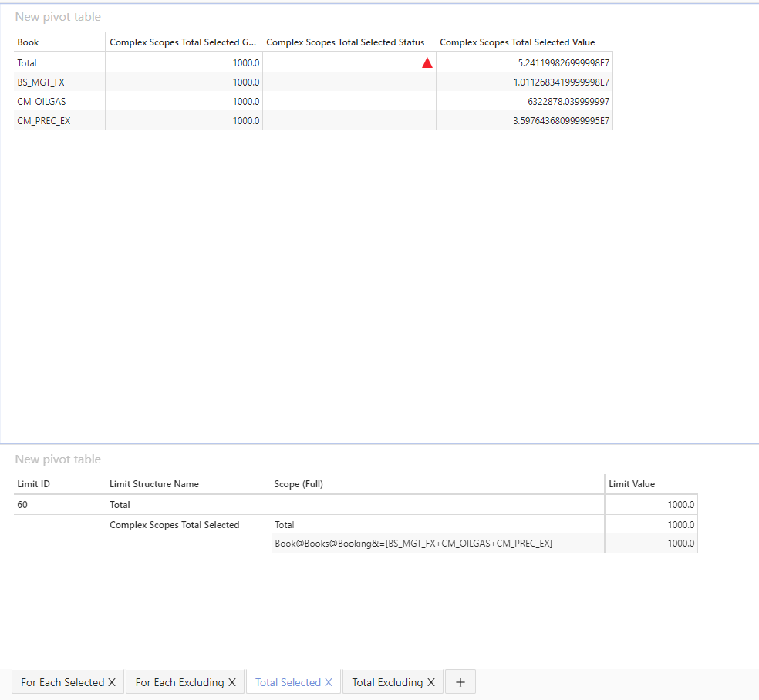Switch to the For Each Excluding tab
The width and height of the screenshot is (759, 700).
click(x=179, y=682)
